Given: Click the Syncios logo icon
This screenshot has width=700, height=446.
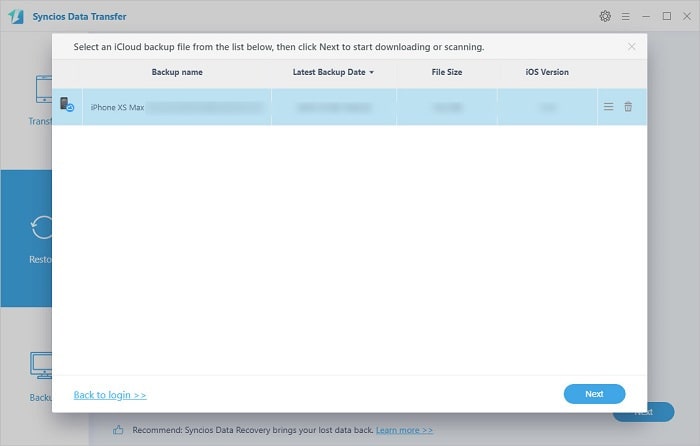Looking at the screenshot, I should pos(18,16).
